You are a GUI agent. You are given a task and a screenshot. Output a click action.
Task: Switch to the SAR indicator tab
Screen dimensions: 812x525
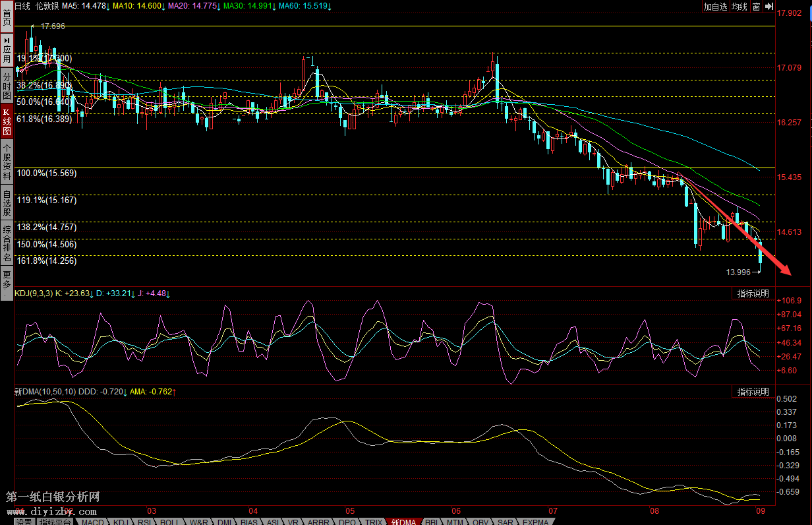coord(506,521)
